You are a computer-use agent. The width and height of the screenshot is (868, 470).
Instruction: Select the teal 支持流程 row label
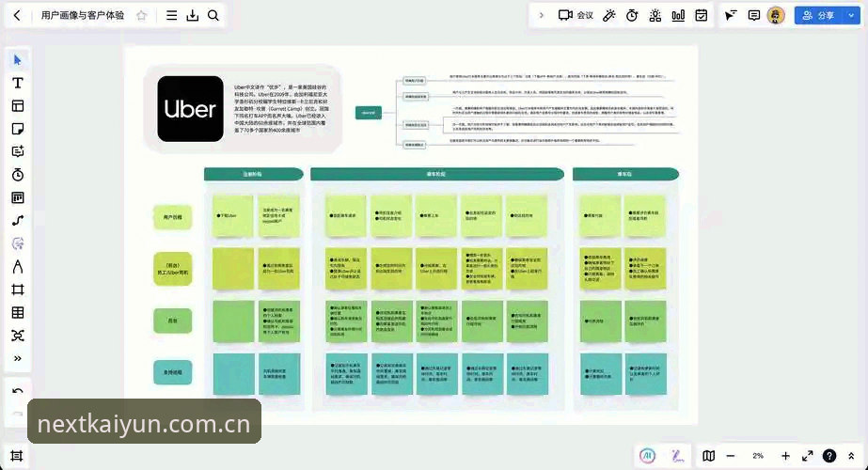[x=173, y=372]
